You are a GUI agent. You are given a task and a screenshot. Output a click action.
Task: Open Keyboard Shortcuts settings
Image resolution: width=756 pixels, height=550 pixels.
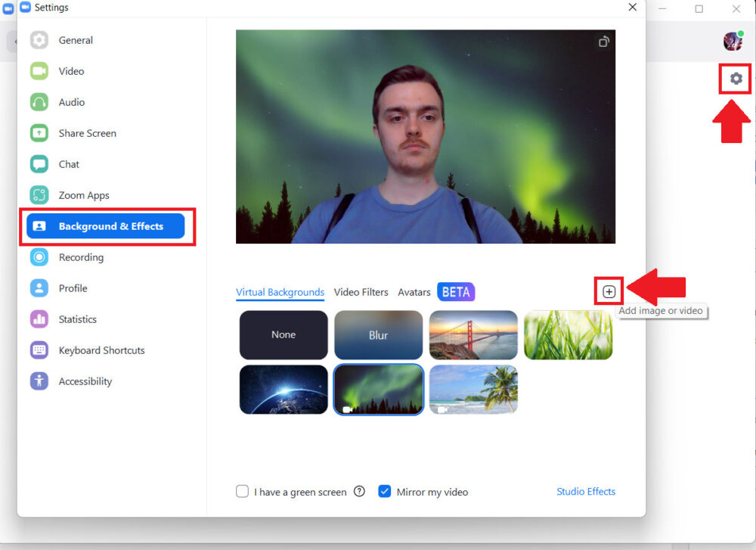click(101, 350)
